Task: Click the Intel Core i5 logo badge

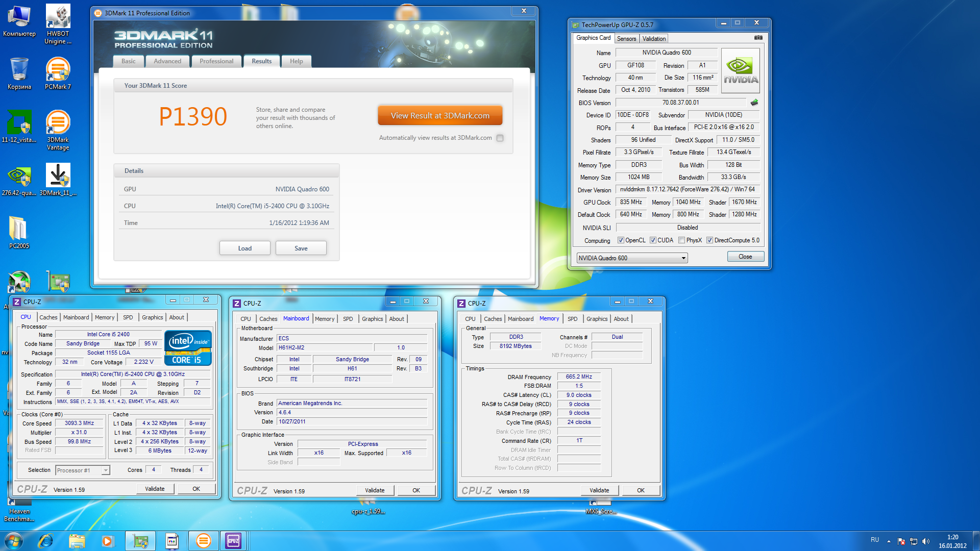Action: tap(188, 348)
